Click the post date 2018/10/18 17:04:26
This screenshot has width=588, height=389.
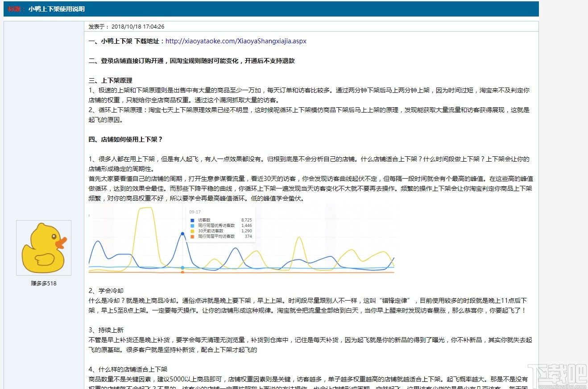138,27
